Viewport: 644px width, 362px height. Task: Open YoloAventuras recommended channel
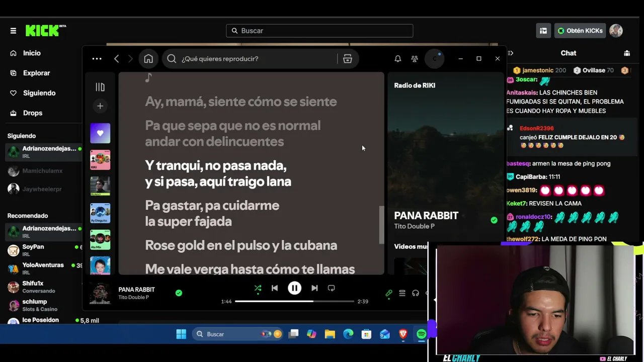(43, 268)
